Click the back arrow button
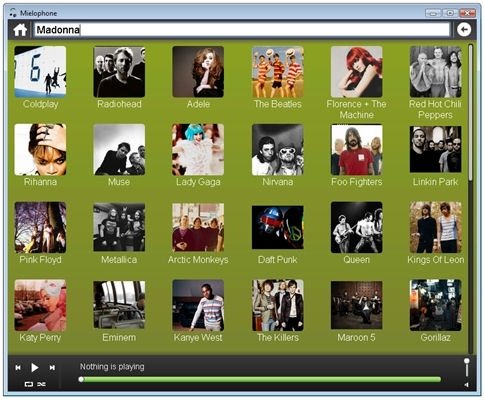Image resolution: width=484 pixels, height=400 pixels. [464, 30]
